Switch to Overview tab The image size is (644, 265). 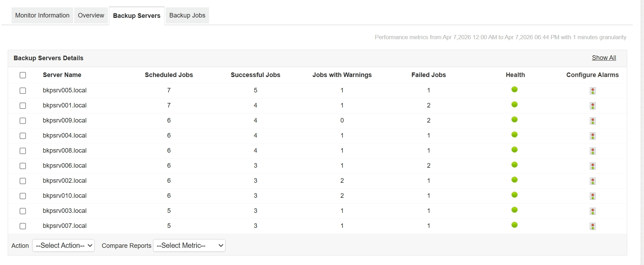[x=91, y=15]
